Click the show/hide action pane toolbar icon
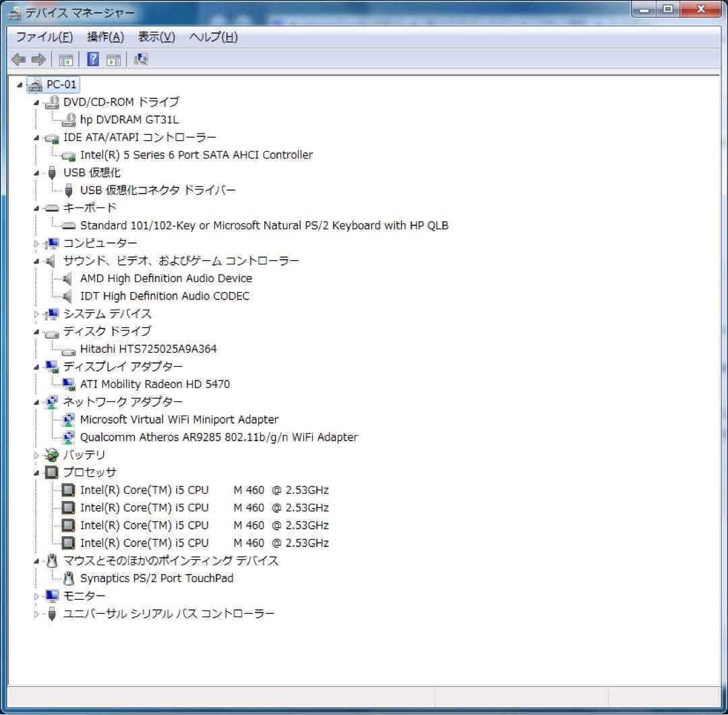Screen dimensions: 728x715 (x=113, y=59)
